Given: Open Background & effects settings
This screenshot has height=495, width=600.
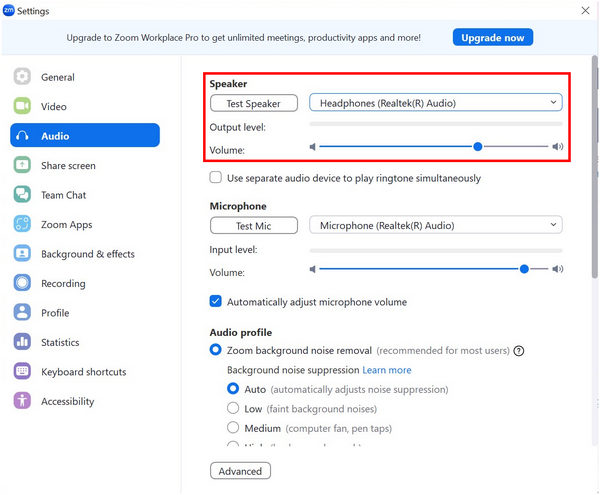Looking at the screenshot, I should [x=85, y=253].
